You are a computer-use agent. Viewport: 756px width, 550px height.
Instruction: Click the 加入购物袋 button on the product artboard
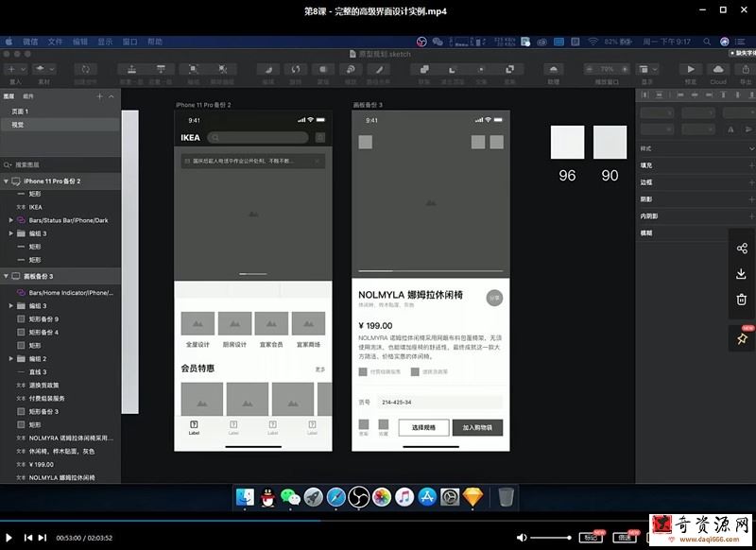point(477,427)
